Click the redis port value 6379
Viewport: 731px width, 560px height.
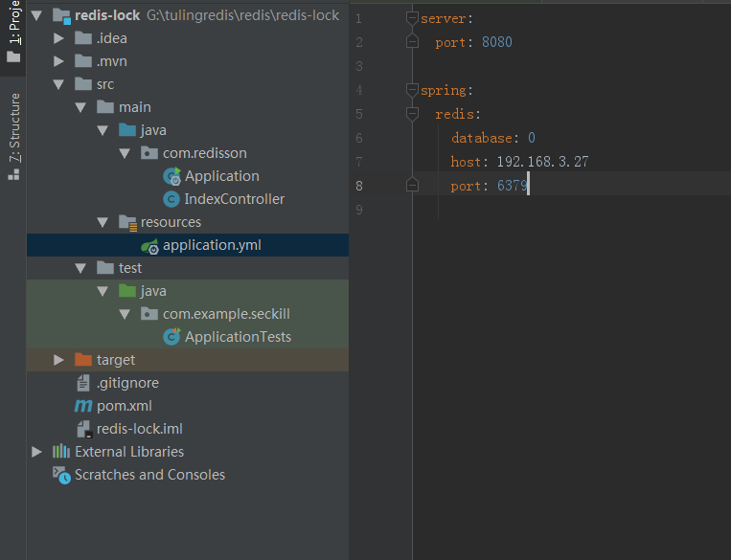(x=513, y=186)
